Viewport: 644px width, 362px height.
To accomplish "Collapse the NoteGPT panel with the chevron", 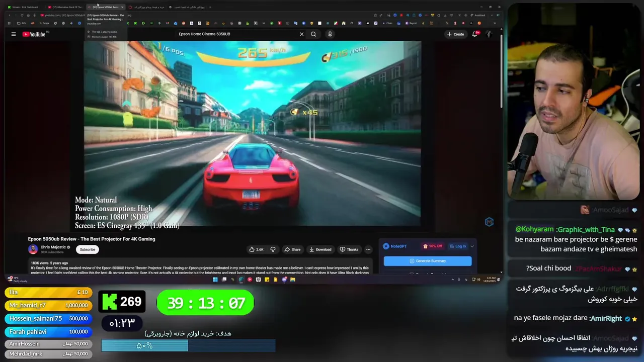I will click(x=472, y=246).
